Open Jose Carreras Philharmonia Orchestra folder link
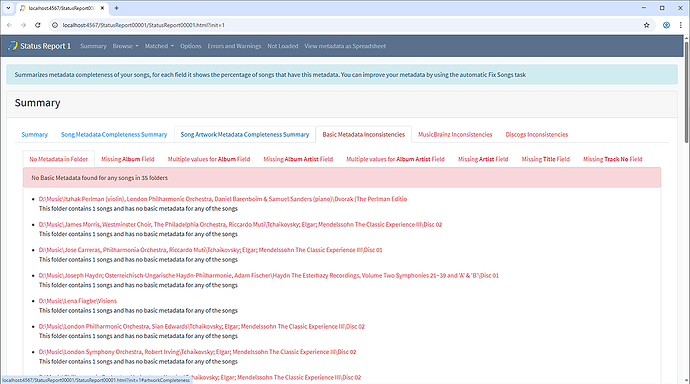690x384 pixels. point(210,250)
